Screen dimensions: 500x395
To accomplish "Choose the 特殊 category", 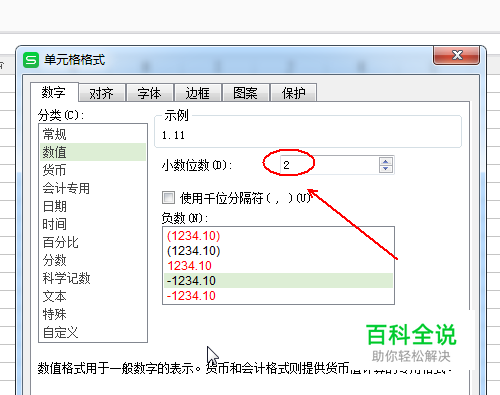I will pyautogui.click(x=93, y=314).
